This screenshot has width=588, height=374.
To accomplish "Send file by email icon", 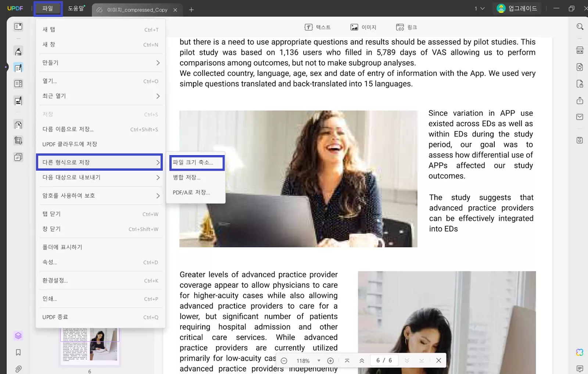I will (x=580, y=117).
